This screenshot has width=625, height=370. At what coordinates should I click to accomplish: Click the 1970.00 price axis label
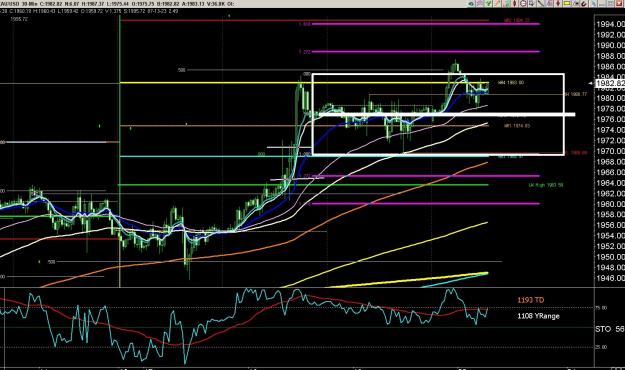click(x=610, y=151)
